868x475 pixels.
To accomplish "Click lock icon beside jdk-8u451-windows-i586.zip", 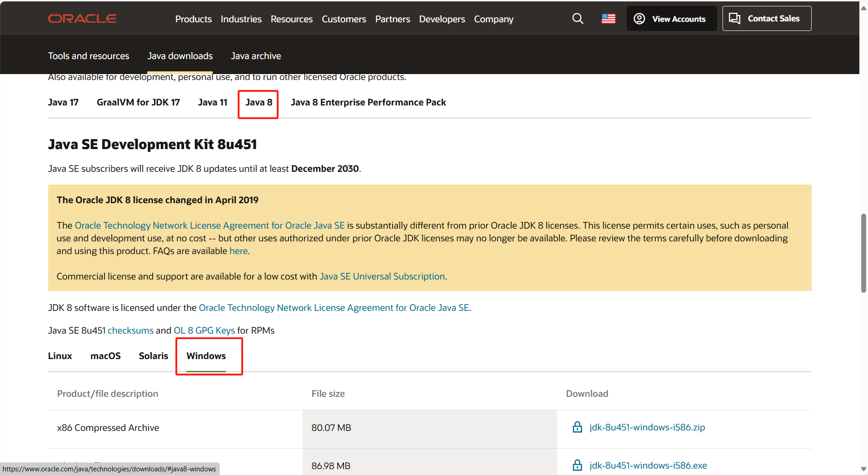I will pyautogui.click(x=577, y=427).
